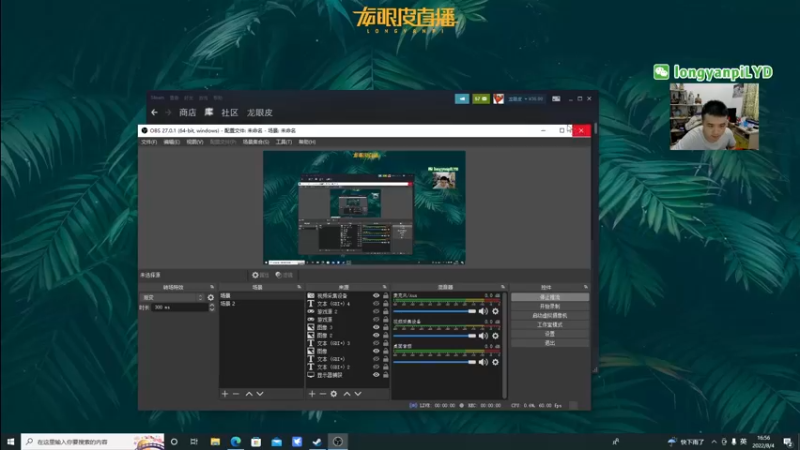Lock the 显示器捕获 source

pyautogui.click(x=386, y=375)
